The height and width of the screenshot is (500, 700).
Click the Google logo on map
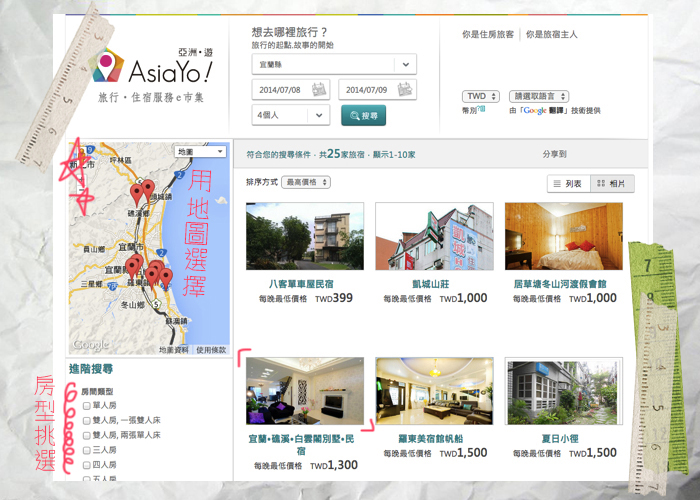[91, 345]
